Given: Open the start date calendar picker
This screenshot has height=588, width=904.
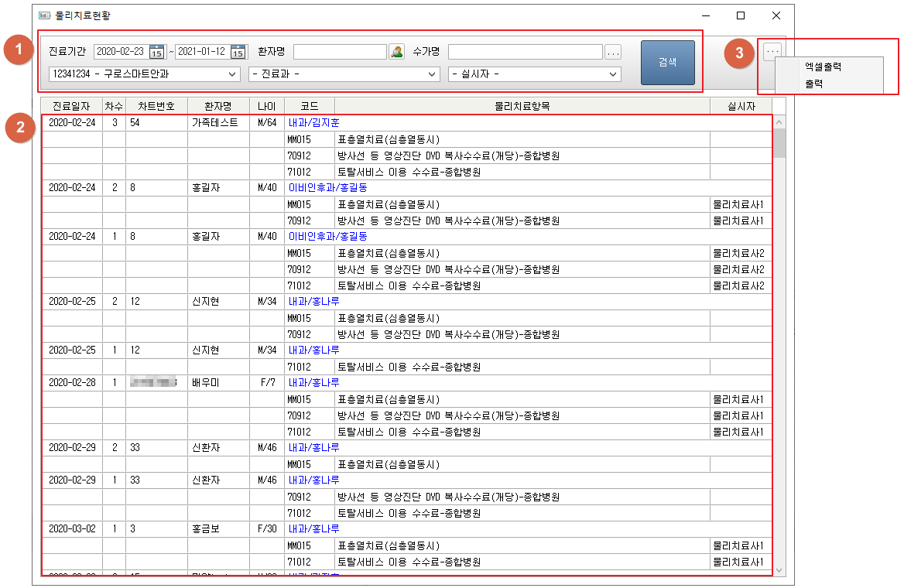Looking at the screenshot, I should click(x=157, y=52).
